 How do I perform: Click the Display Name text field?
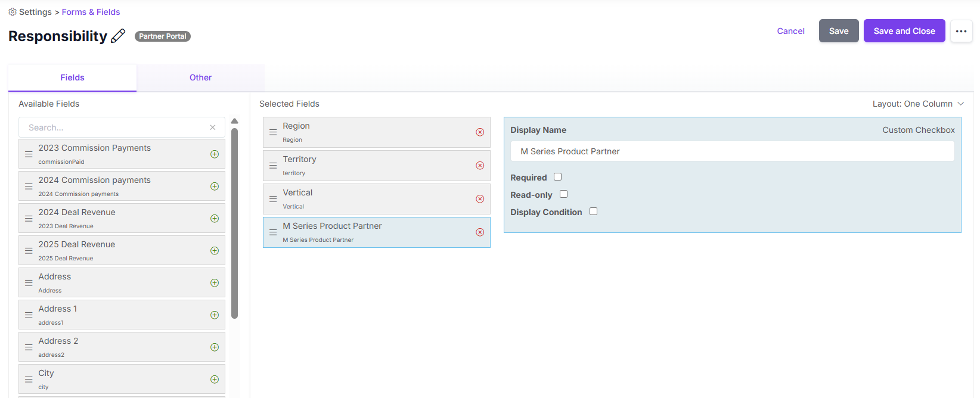tap(732, 151)
